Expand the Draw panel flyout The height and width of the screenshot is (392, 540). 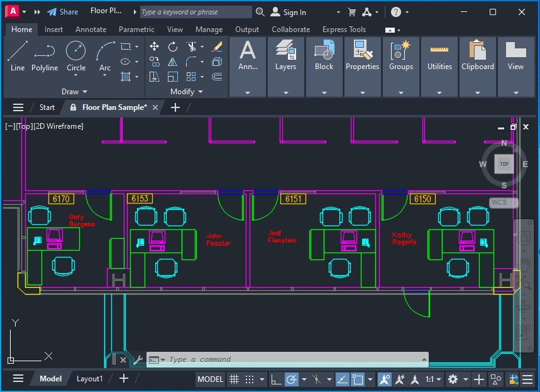pyautogui.click(x=74, y=92)
